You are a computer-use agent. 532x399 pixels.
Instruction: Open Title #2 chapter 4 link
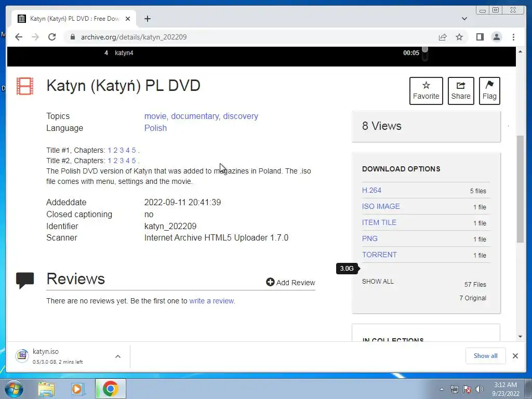click(128, 161)
